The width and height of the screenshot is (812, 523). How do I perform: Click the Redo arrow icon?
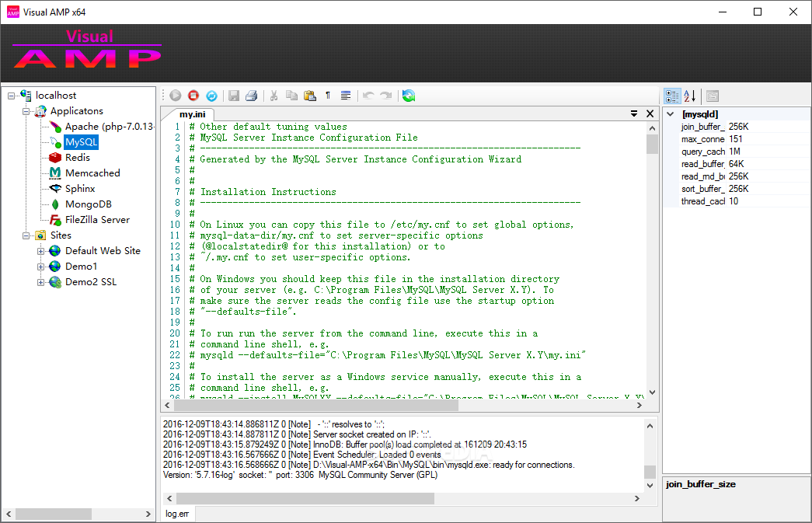(x=386, y=96)
